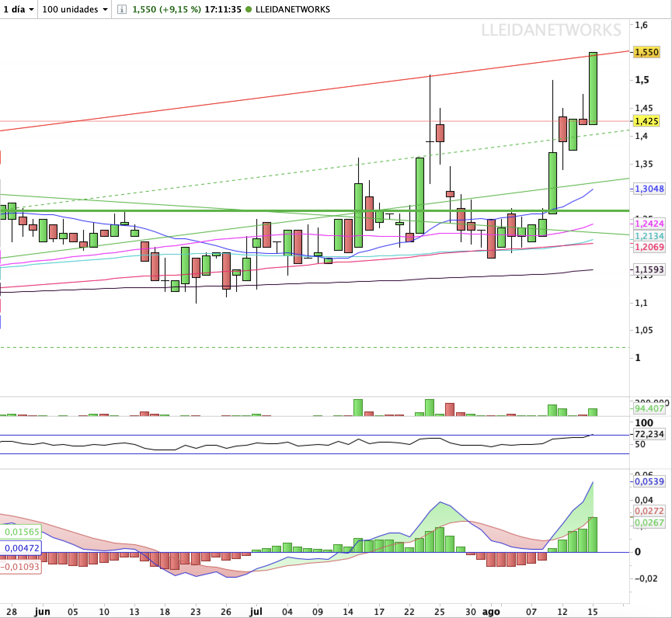Click the 'ago' month marker on time axis
This screenshot has height=618, width=672.
coord(491,612)
